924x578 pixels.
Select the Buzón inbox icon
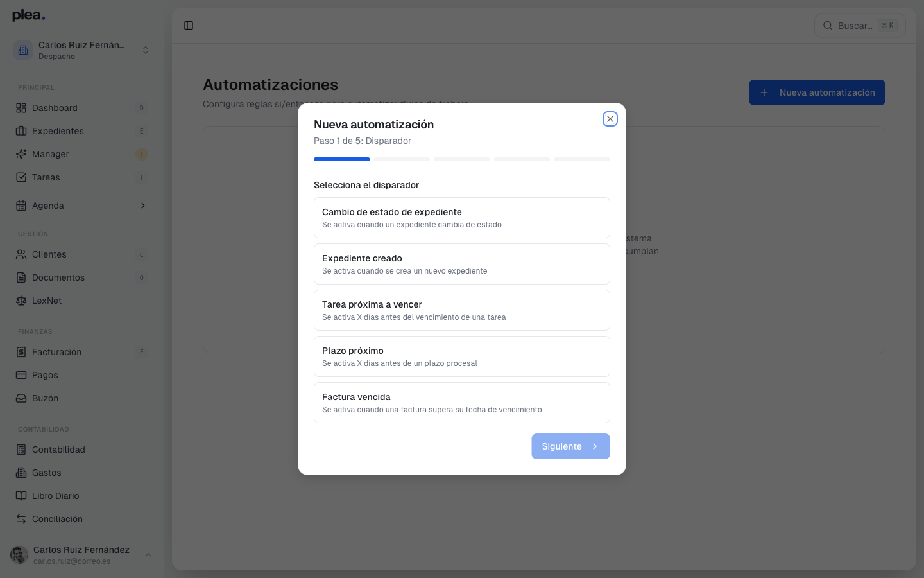pos(22,398)
